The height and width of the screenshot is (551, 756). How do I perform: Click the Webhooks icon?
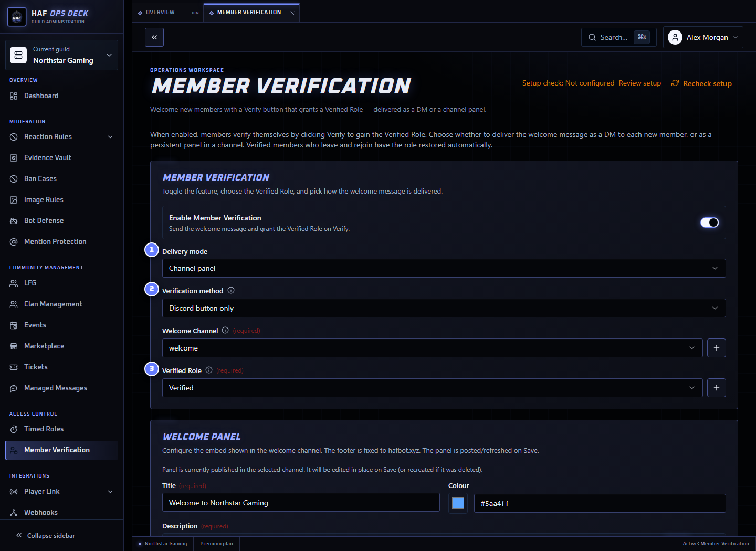pyautogui.click(x=14, y=513)
